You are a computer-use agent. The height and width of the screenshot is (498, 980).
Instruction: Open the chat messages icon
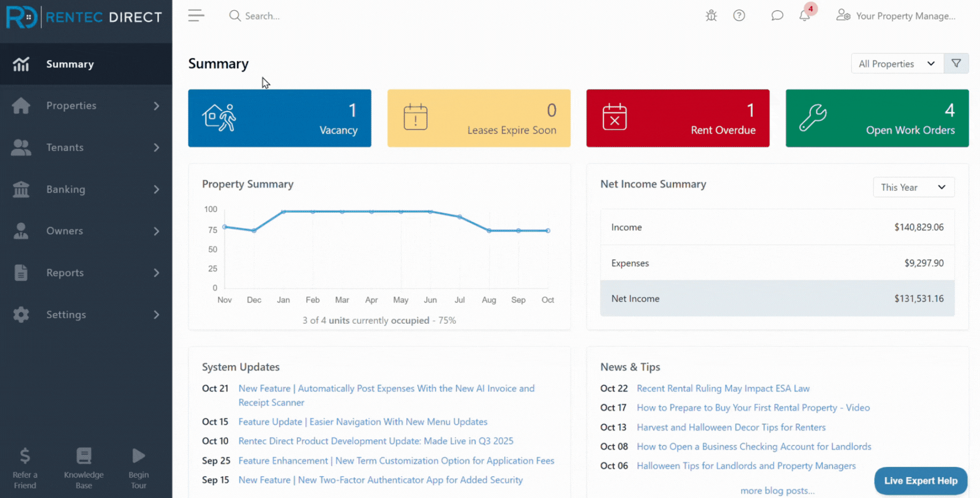pyautogui.click(x=777, y=15)
